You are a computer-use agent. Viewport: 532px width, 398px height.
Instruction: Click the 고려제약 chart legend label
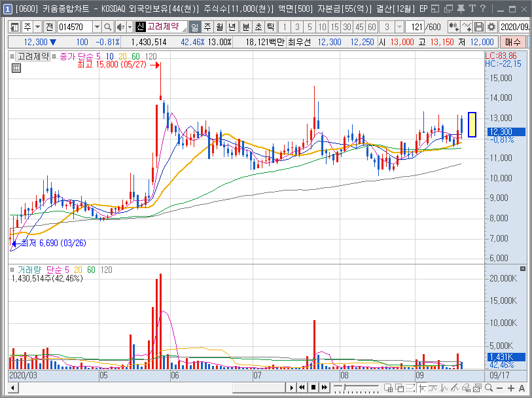[x=33, y=56]
